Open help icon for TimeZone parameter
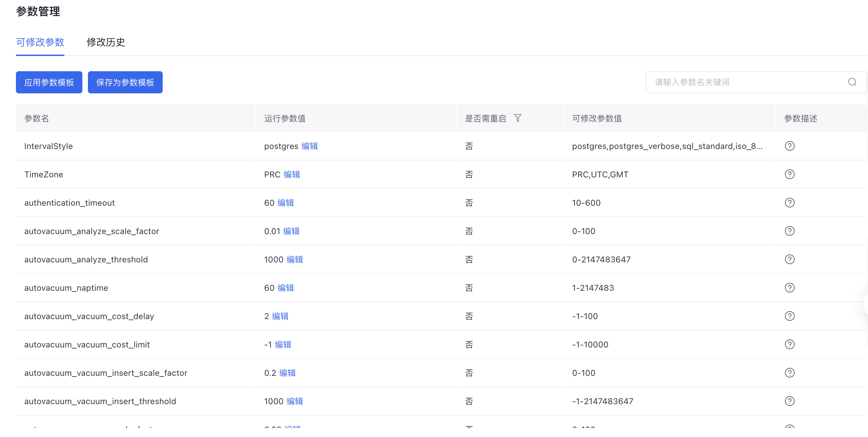Viewport: 868px width, 437px height. coord(789,174)
